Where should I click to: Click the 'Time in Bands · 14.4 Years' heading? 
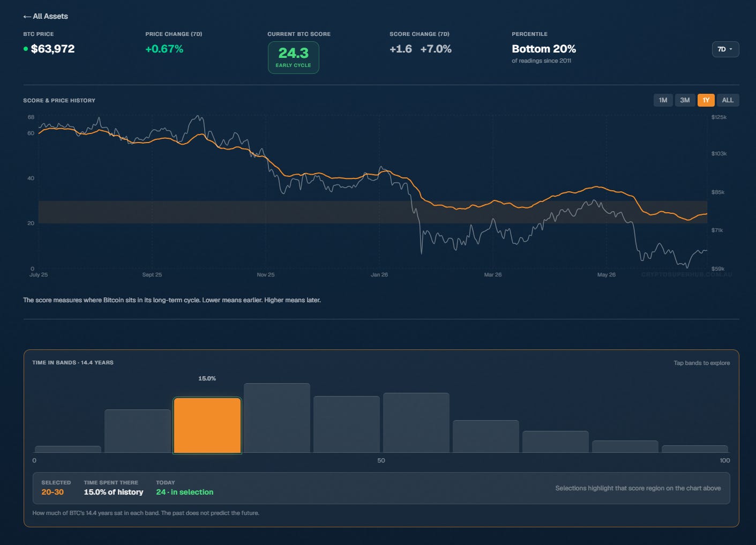73,362
